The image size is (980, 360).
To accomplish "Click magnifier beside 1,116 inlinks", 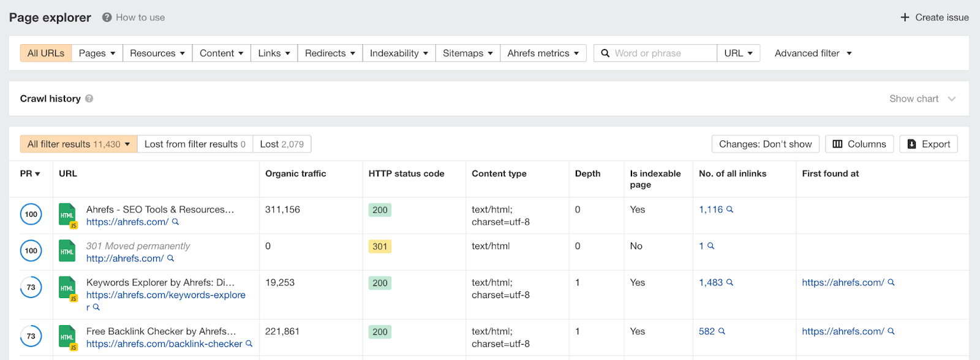I will pos(729,209).
